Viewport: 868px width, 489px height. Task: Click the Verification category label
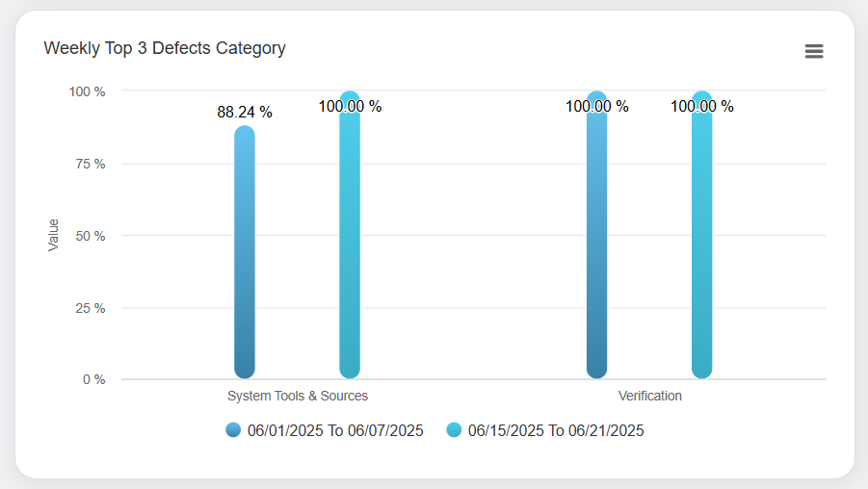point(650,396)
